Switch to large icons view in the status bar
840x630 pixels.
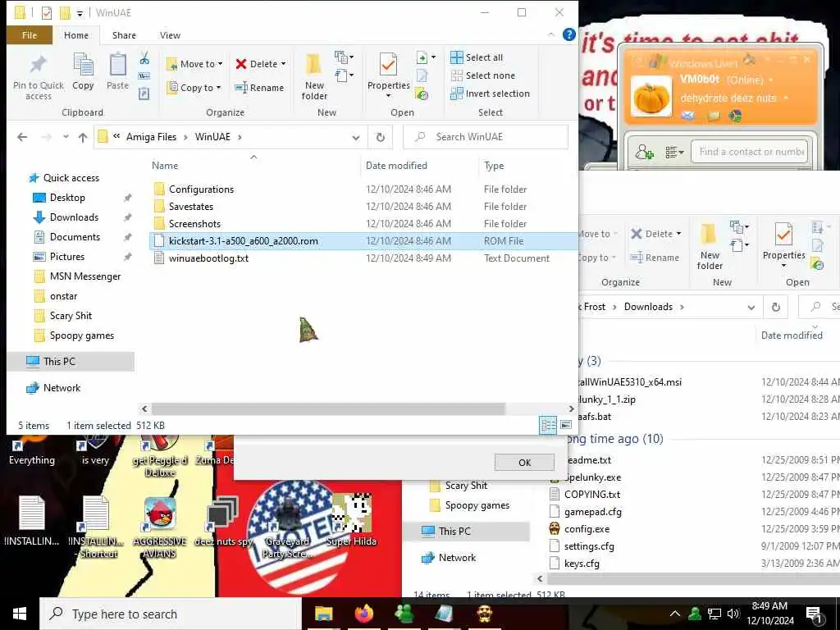[566, 426]
